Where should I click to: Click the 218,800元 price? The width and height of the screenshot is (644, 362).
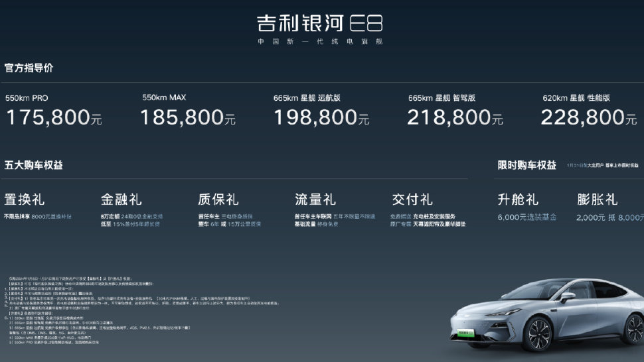click(x=455, y=117)
